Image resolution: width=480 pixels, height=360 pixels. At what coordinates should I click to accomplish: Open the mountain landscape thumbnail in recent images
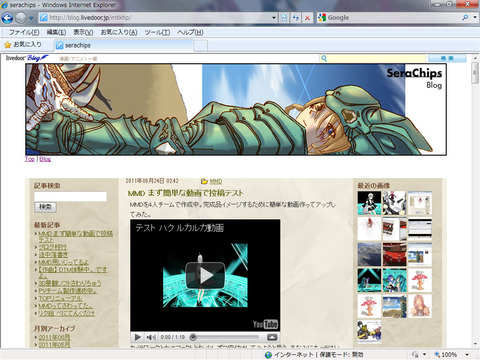[369, 254]
